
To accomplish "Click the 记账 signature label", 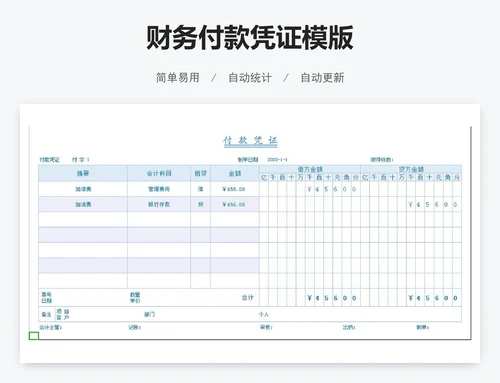I will coord(135,327).
